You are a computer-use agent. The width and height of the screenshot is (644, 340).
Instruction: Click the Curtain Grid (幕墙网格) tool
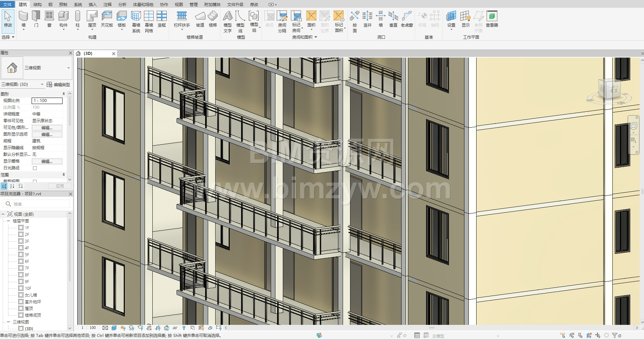(149, 21)
